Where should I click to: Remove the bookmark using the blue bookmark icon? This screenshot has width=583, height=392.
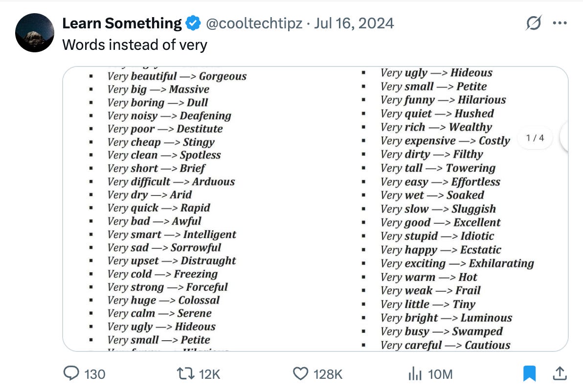530,374
